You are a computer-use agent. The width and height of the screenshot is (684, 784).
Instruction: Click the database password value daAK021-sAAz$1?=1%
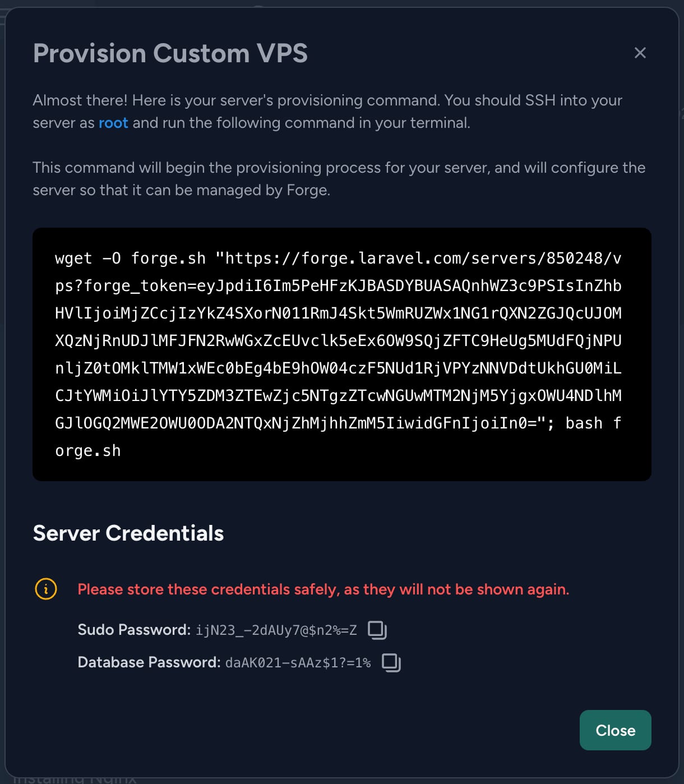(x=298, y=663)
